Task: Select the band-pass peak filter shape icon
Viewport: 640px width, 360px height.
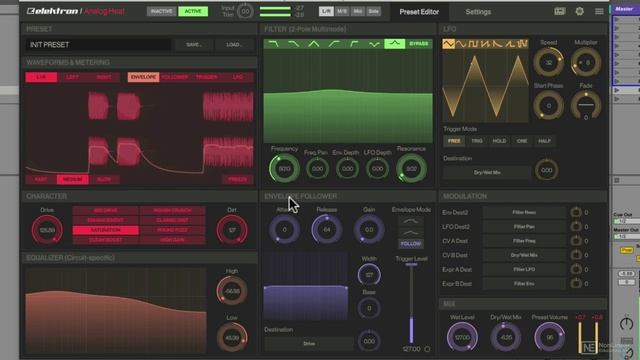Action: tap(313, 44)
